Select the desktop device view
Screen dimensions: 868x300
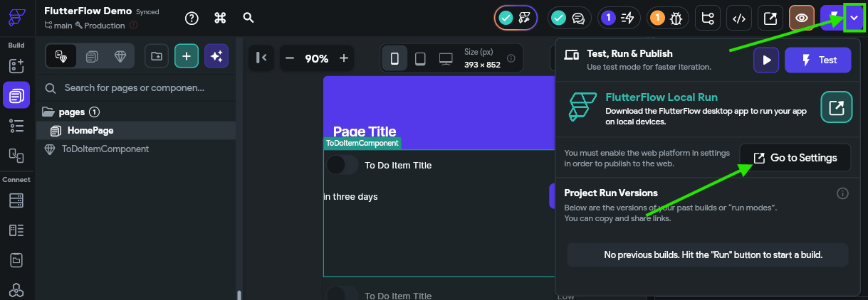pyautogui.click(x=446, y=58)
